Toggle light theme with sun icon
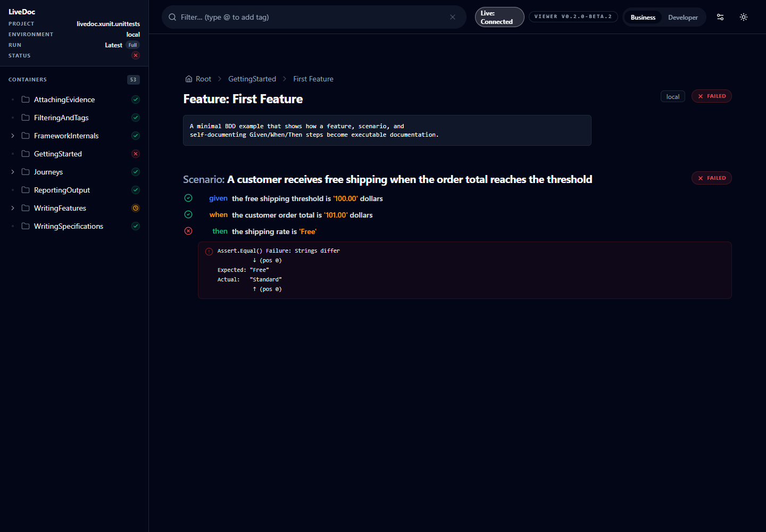This screenshot has width=766, height=532. point(744,17)
